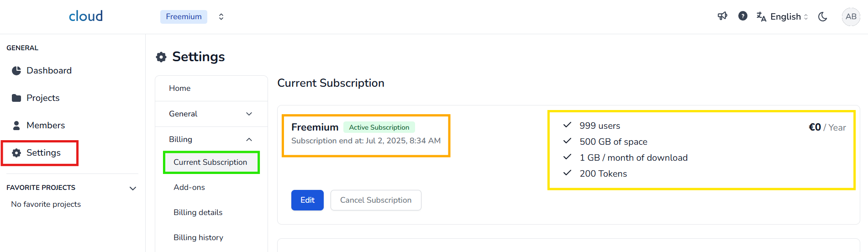Toggle dark mode moon icon
The image size is (868, 252).
coord(823,17)
